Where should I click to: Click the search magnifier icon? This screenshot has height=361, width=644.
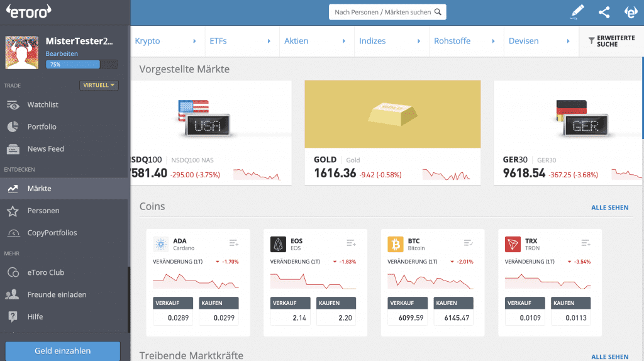click(x=438, y=12)
